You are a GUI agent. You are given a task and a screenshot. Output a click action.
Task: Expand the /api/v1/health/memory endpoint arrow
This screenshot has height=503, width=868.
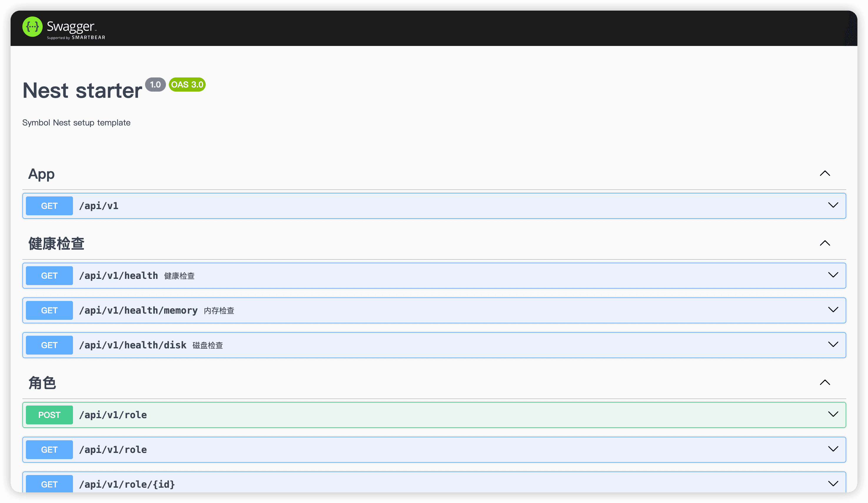pos(833,310)
